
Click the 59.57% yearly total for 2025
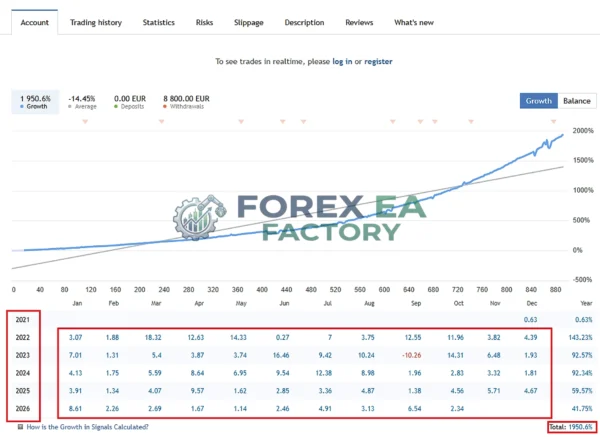pyautogui.click(x=582, y=391)
